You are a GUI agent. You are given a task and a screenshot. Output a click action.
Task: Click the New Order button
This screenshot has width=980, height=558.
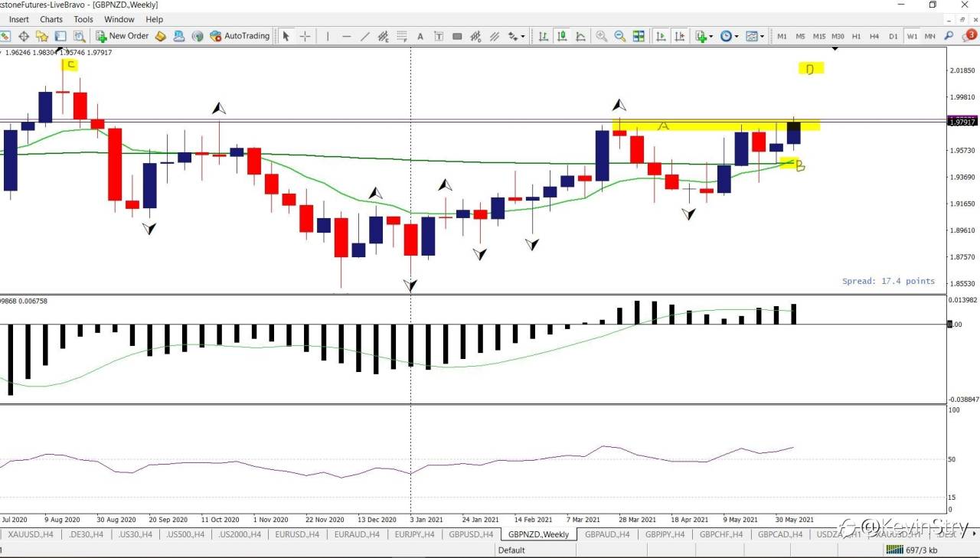pyautogui.click(x=122, y=36)
